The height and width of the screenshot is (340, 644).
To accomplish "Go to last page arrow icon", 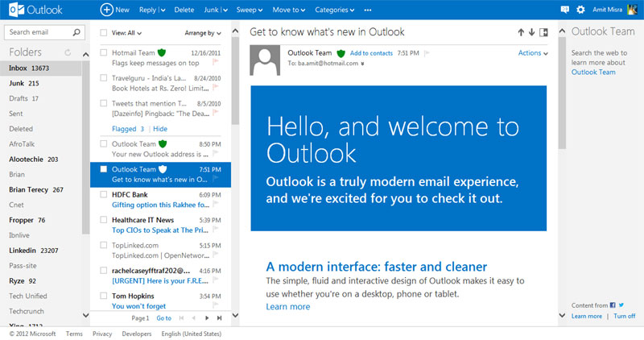I will [219, 317].
